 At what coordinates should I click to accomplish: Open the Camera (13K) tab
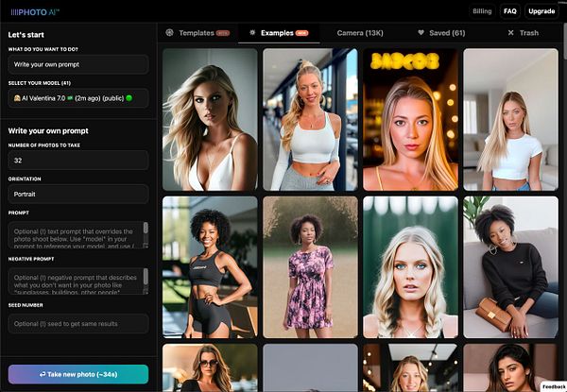coord(360,33)
